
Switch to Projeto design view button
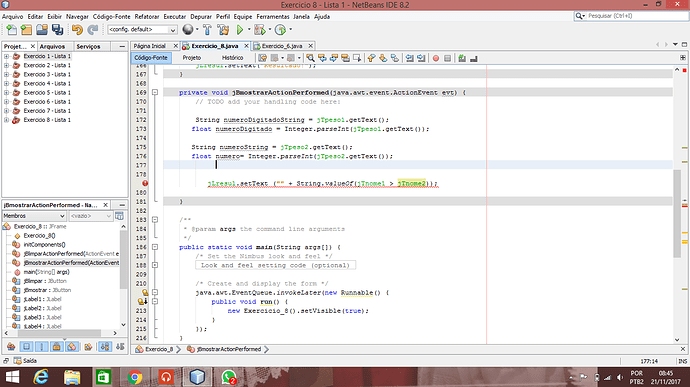pyautogui.click(x=192, y=58)
